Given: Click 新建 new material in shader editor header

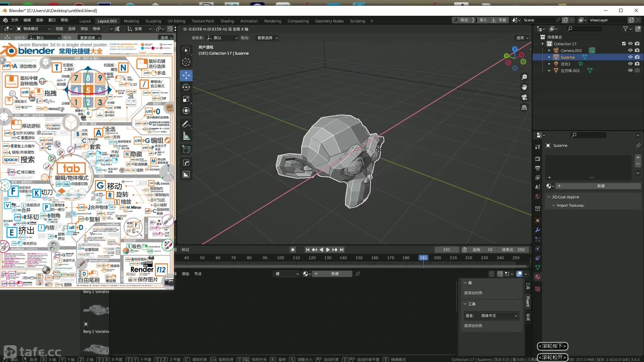Looking at the screenshot, I should [335, 274].
